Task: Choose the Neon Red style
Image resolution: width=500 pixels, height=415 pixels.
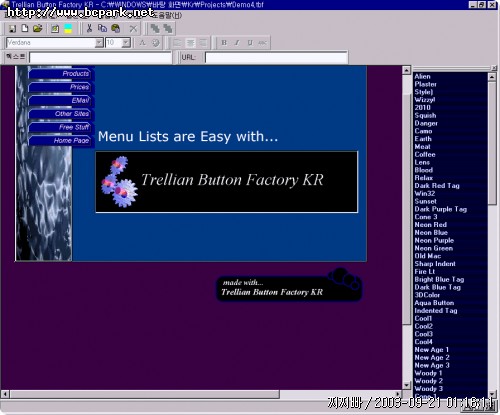Action: click(x=430, y=225)
